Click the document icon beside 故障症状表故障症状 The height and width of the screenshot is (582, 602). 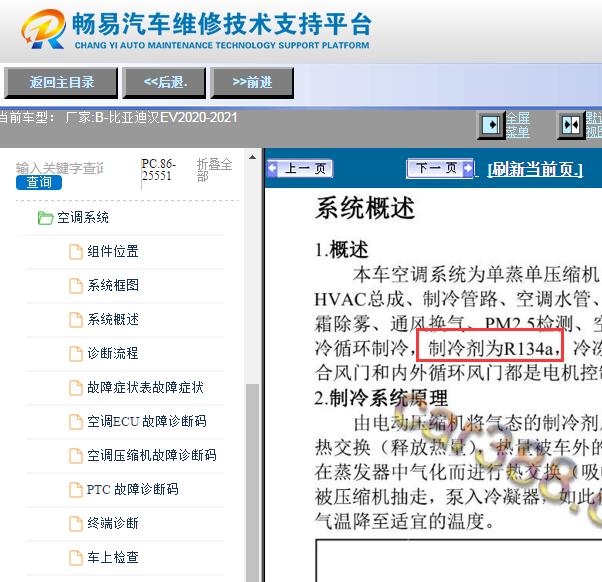tap(76, 387)
